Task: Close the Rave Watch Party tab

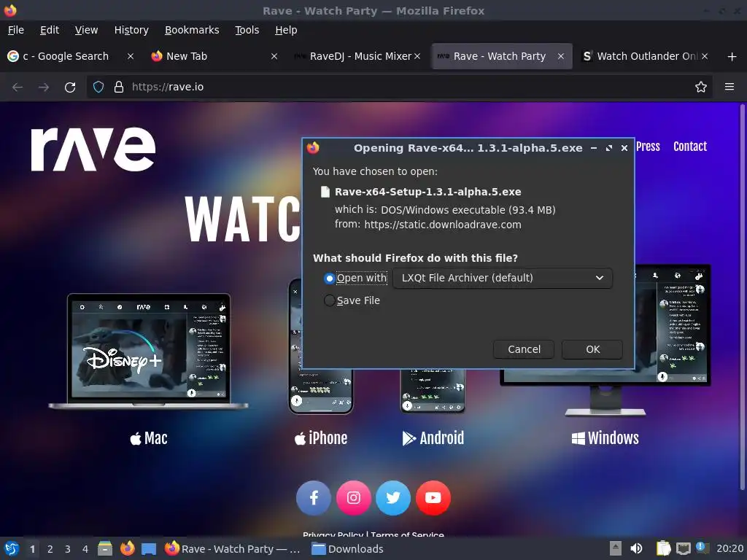Action: tap(561, 56)
